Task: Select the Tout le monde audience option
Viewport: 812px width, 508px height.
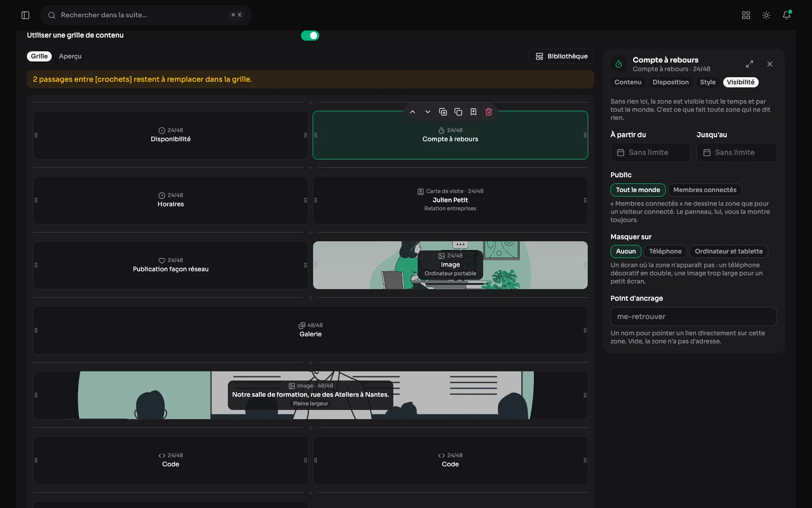Action: tap(638, 190)
